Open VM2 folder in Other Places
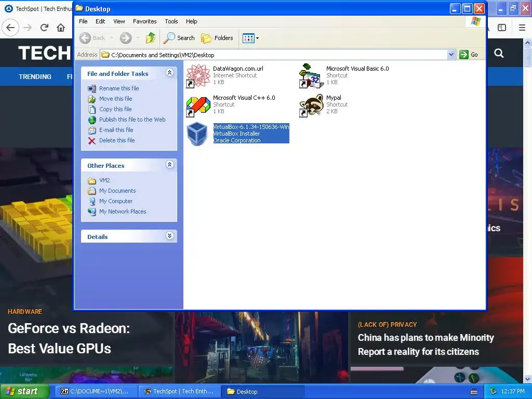 tap(104, 180)
